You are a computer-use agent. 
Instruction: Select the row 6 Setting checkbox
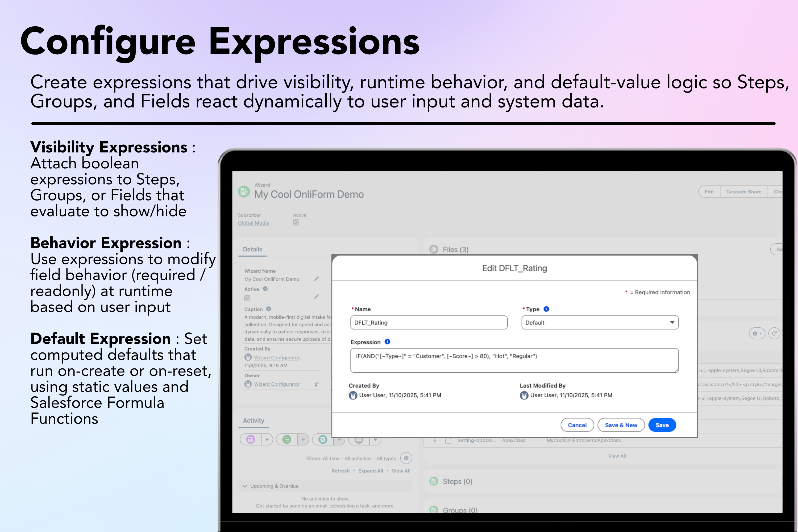click(x=448, y=441)
